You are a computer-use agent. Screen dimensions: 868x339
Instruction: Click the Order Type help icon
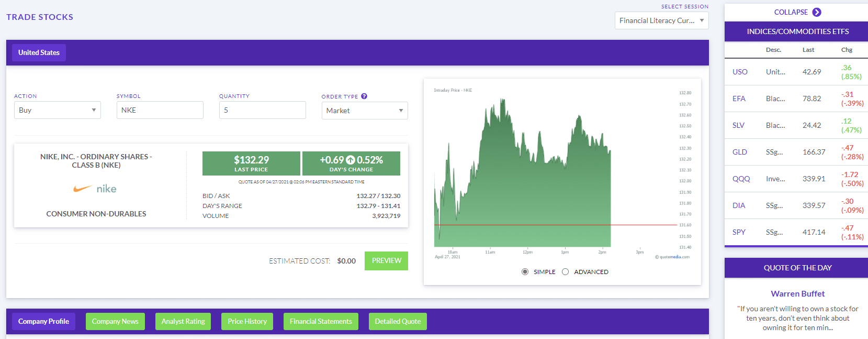pyautogui.click(x=364, y=96)
